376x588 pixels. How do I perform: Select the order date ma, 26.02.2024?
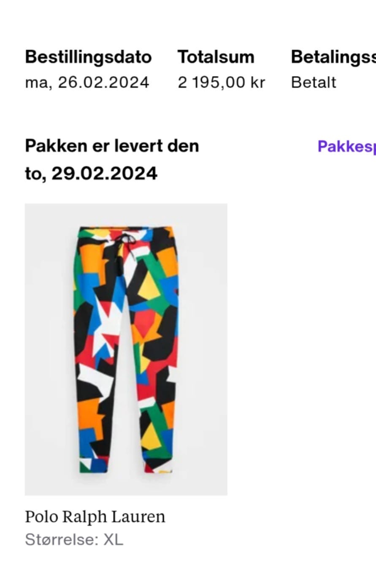coord(87,82)
